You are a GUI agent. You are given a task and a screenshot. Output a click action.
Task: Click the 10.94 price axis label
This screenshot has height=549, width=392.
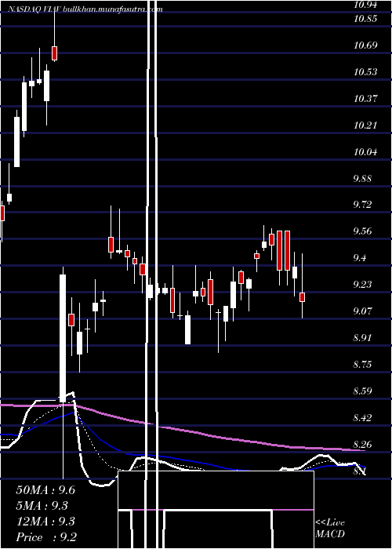tap(365, 5)
